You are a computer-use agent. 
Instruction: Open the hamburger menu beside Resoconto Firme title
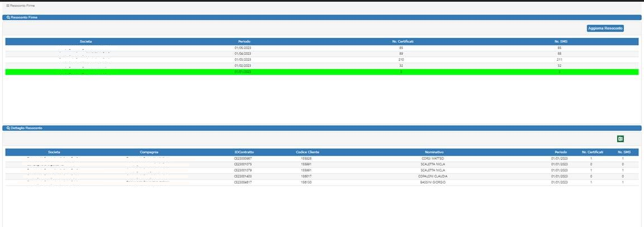[x=7, y=6]
